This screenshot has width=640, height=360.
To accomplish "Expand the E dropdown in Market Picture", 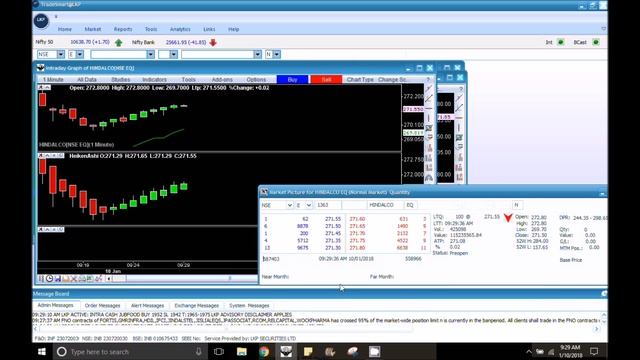I will pyautogui.click(x=309, y=205).
